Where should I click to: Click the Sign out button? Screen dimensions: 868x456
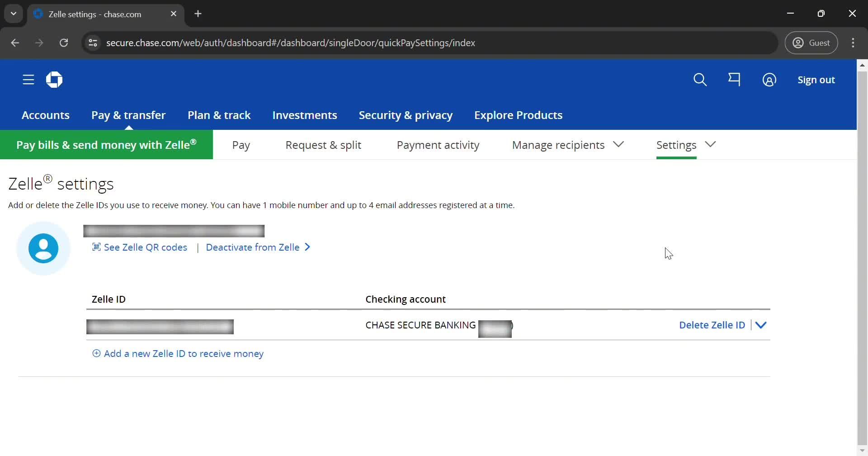pyautogui.click(x=816, y=80)
